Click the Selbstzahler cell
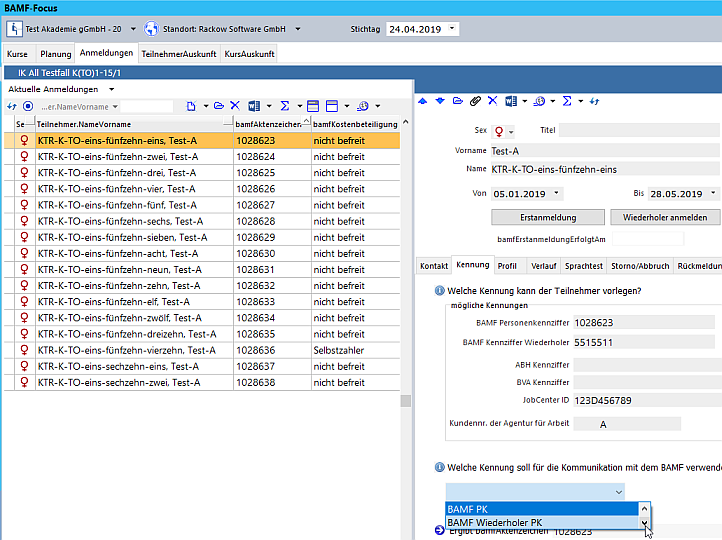Image resolution: width=722 pixels, height=540 pixels. pos(355,350)
